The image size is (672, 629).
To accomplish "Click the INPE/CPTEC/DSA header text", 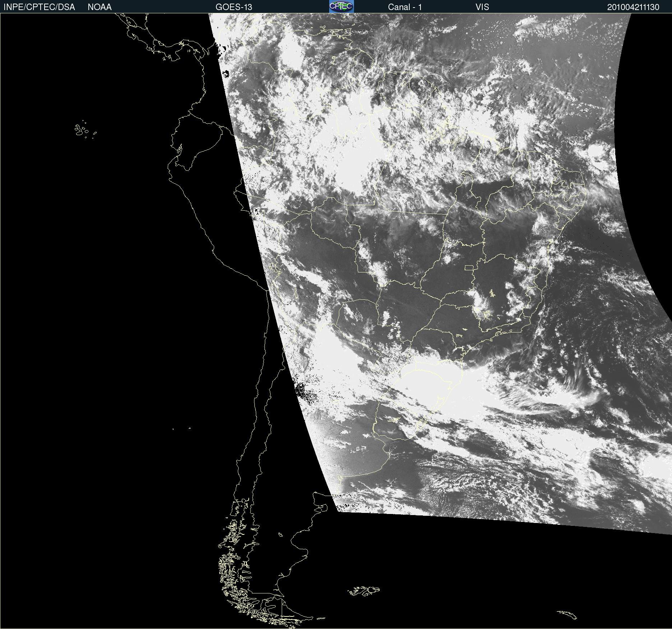I will [39, 7].
